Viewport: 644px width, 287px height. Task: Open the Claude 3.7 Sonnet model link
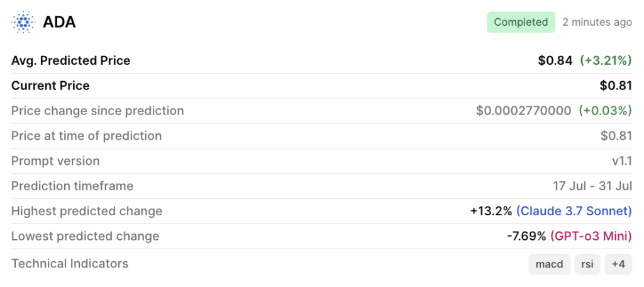pos(574,211)
